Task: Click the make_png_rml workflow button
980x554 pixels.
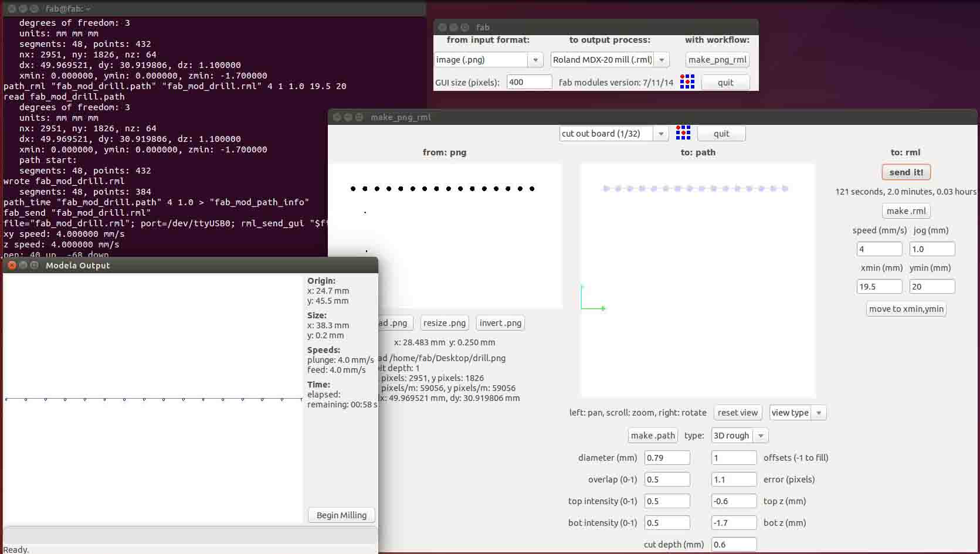Action: click(x=717, y=60)
